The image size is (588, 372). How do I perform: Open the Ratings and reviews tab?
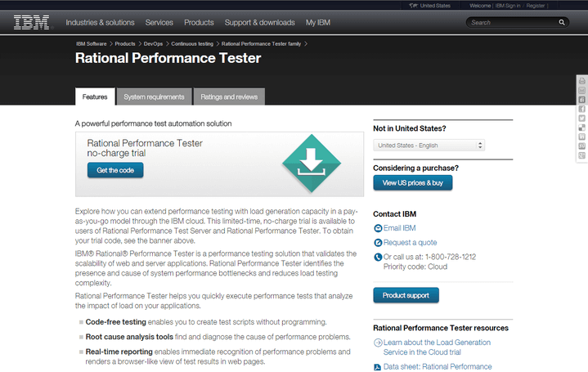pos(229,96)
